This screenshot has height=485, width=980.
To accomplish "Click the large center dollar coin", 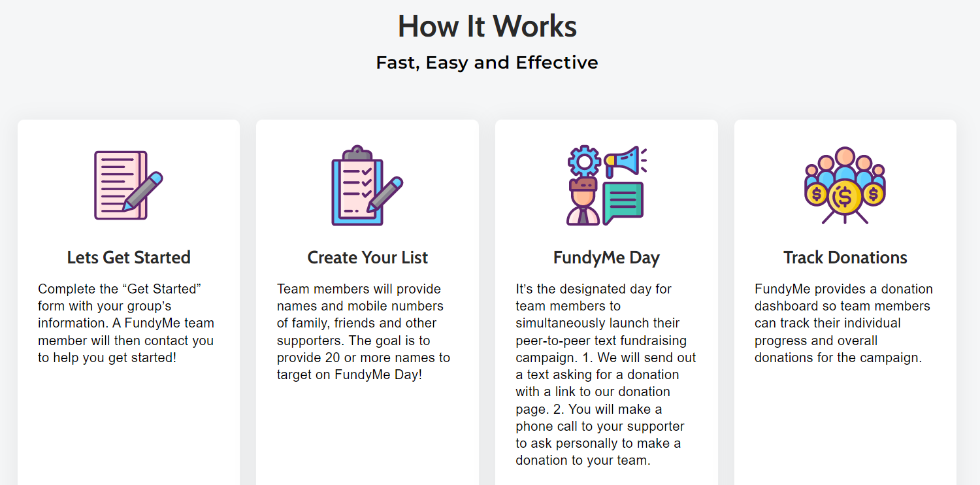I will point(844,197).
